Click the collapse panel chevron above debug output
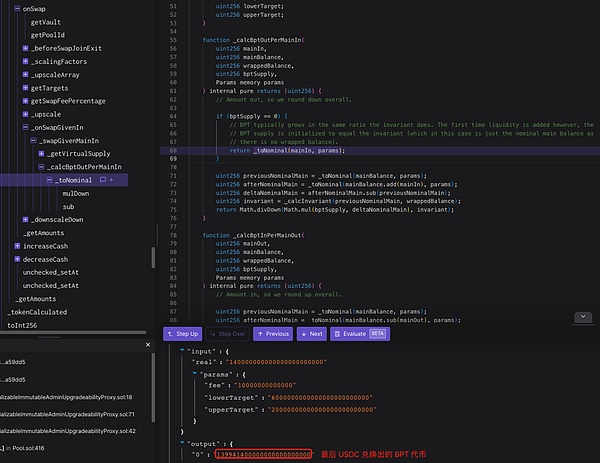This screenshot has height=463, width=600. tap(584, 318)
